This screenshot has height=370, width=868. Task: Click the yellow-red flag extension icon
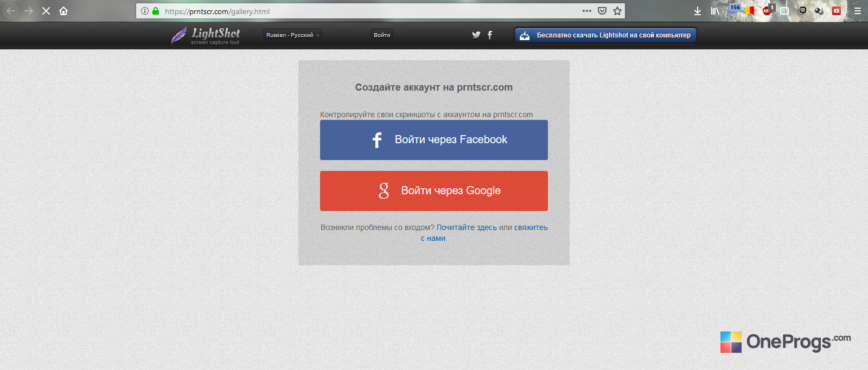750,10
